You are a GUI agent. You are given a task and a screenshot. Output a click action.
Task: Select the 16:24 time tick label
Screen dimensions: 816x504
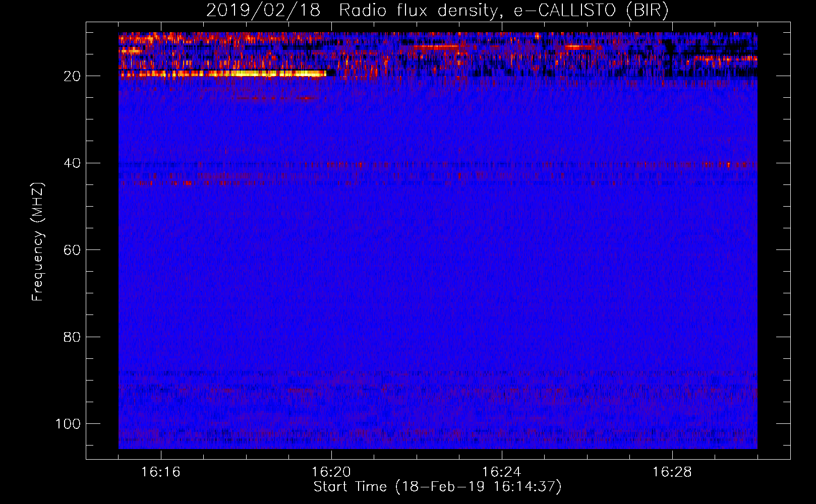pos(502,472)
